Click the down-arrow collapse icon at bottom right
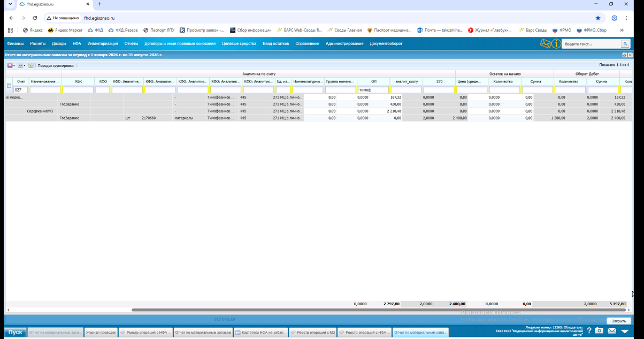Image resolution: width=644 pixels, height=339 pixels. 625,332
